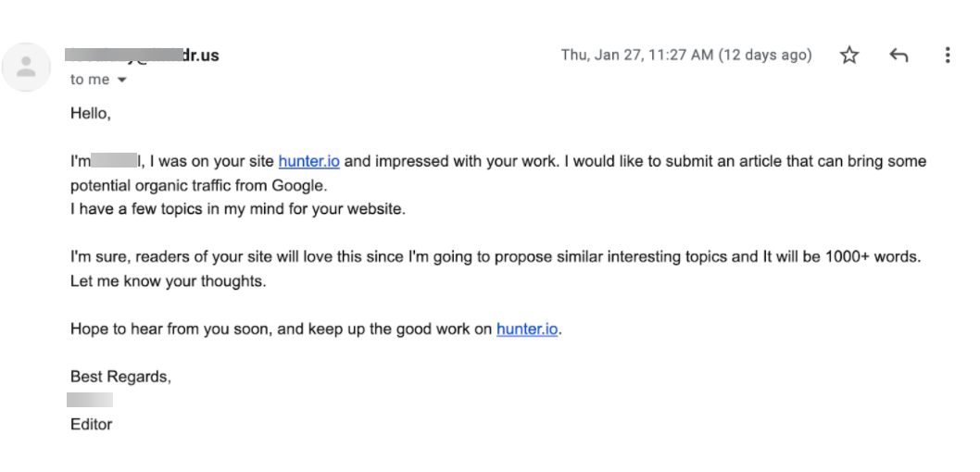Reply to this email
The image size is (980, 472).
point(898,56)
